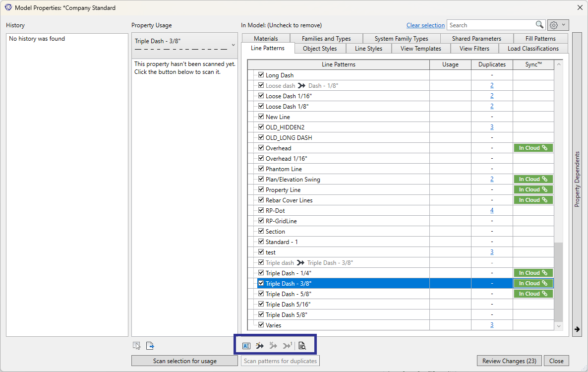Click Scan selection for usage button

(x=184, y=361)
